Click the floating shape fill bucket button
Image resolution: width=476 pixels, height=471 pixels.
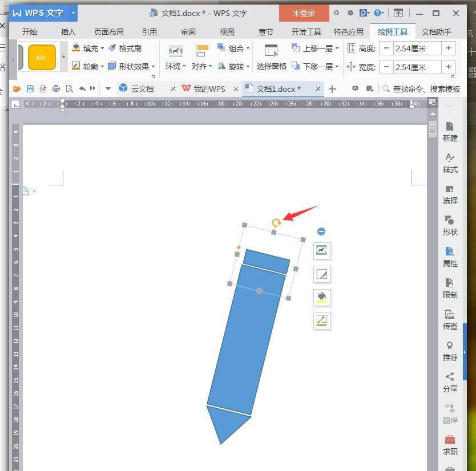pos(321,298)
